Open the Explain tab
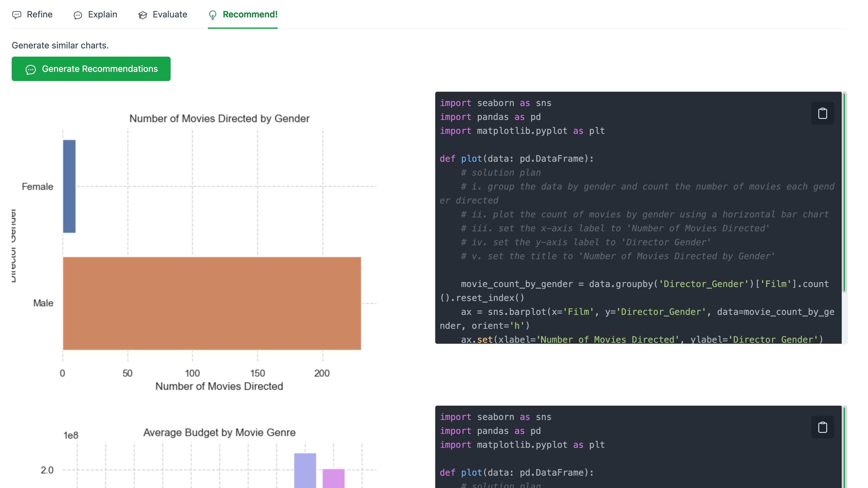The height and width of the screenshot is (488, 868). (103, 15)
